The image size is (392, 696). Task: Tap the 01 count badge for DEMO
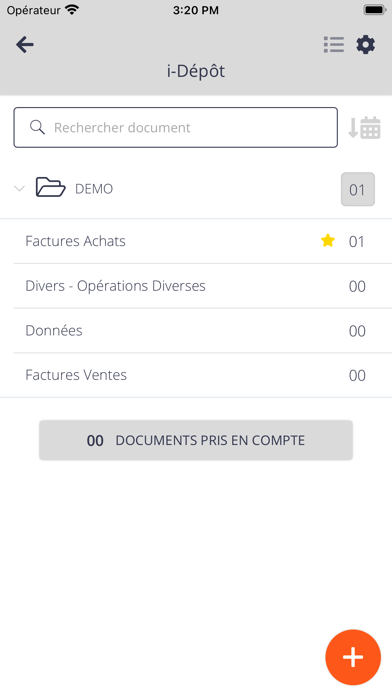click(x=358, y=190)
